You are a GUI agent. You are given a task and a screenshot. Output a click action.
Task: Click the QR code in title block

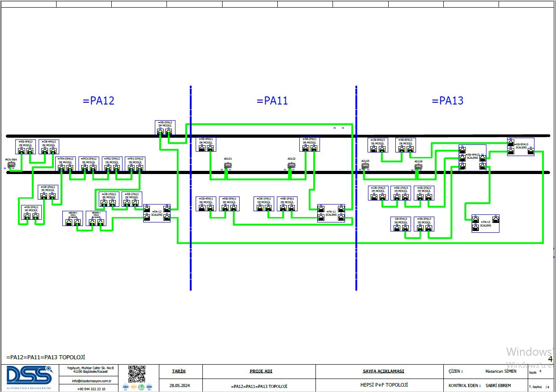(x=137, y=374)
